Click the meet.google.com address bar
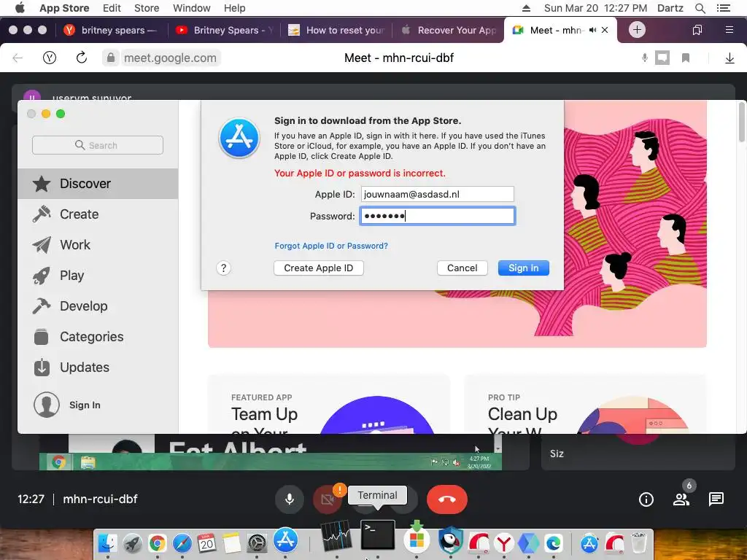Viewport: 747px width, 560px height. click(x=170, y=58)
